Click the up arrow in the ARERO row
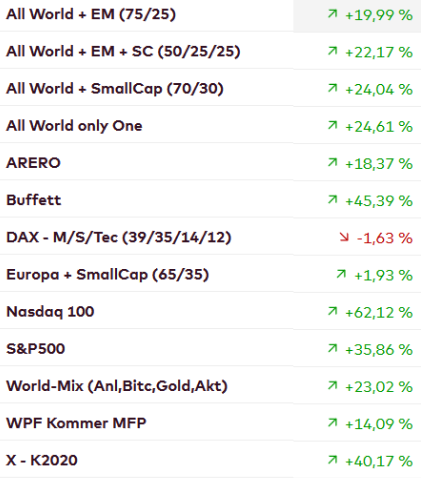Viewport: 421px width, 478px height. 332,162
